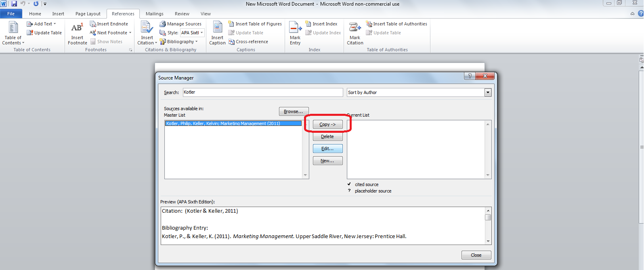Switch to the Page Layout tab
This screenshot has width=644, height=270.
pos(88,14)
